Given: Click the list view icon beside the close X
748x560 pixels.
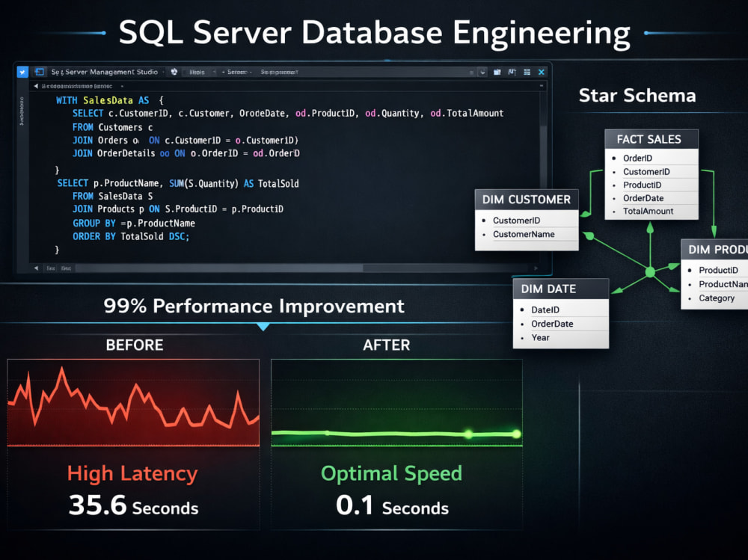Looking at the screenshot, I should click(527, 72).
